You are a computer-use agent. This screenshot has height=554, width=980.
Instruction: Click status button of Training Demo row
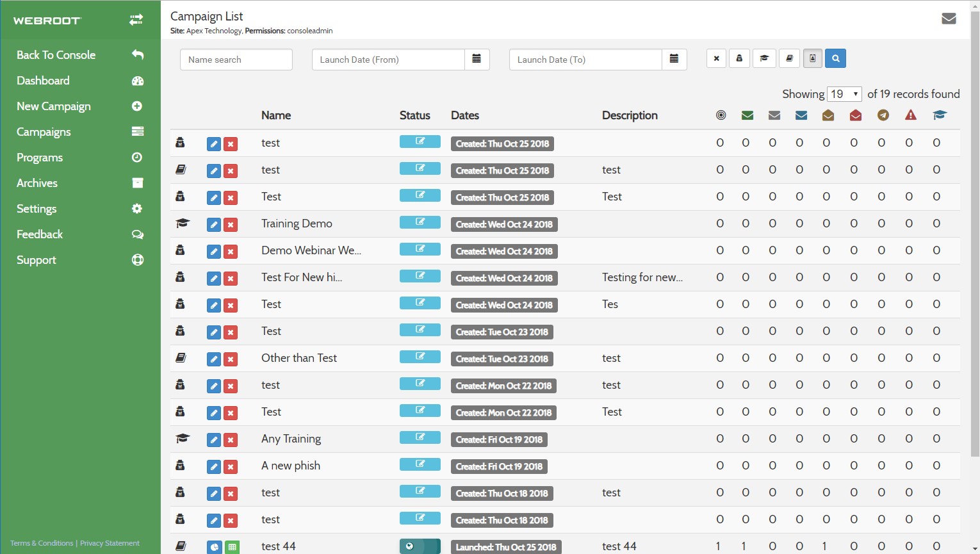point(420,222)
